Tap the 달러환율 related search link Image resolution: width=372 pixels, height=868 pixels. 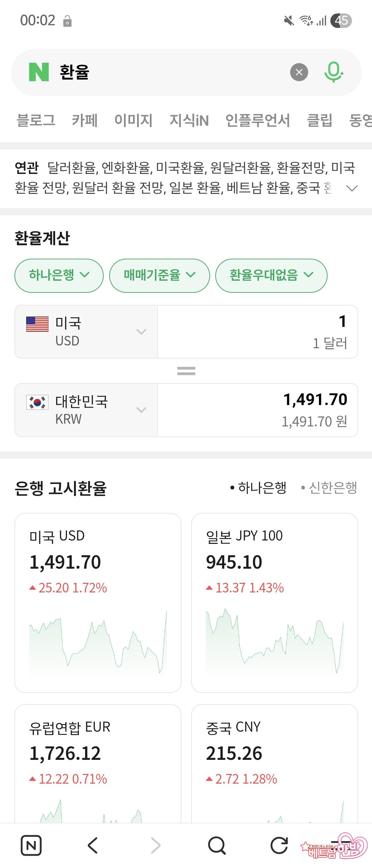71,168
